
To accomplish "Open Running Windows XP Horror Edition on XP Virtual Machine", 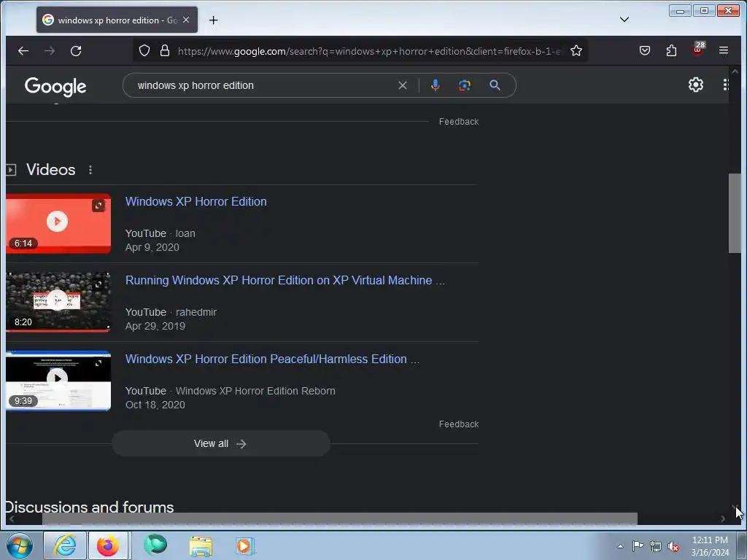I will (x=285, y=280).
